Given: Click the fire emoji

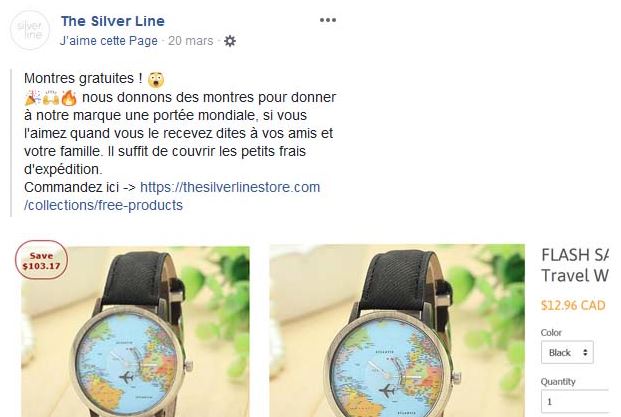Looking at the screenshot, I should (69, 98).
